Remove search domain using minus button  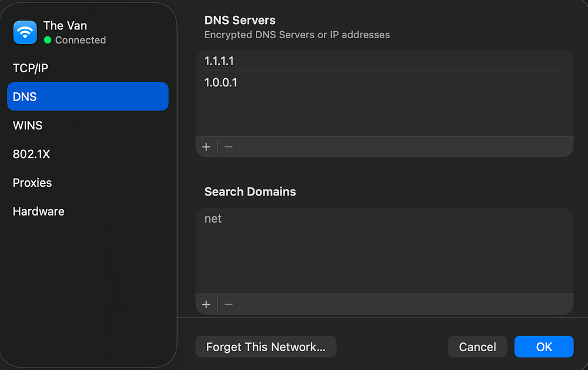point(229,304)
